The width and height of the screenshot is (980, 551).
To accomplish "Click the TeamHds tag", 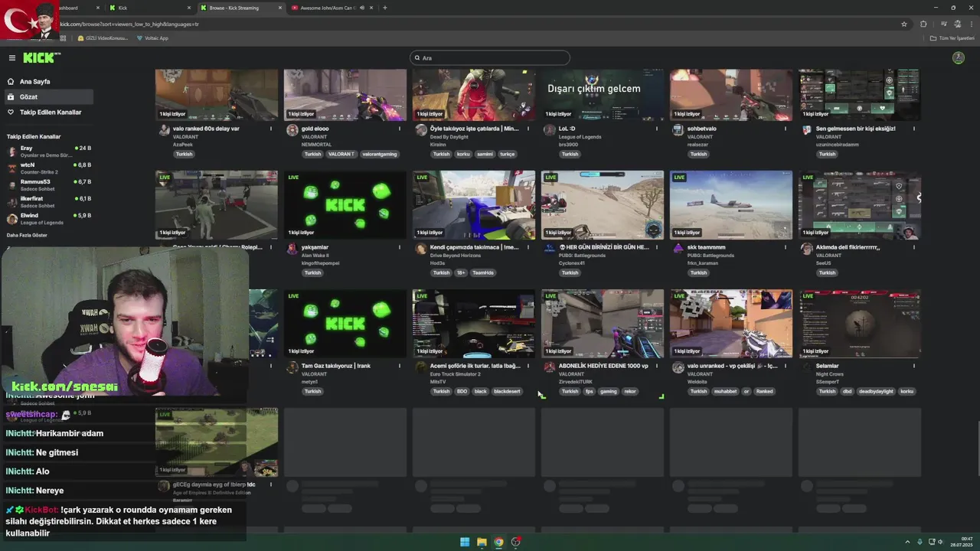I will click(x=483, y=272).
